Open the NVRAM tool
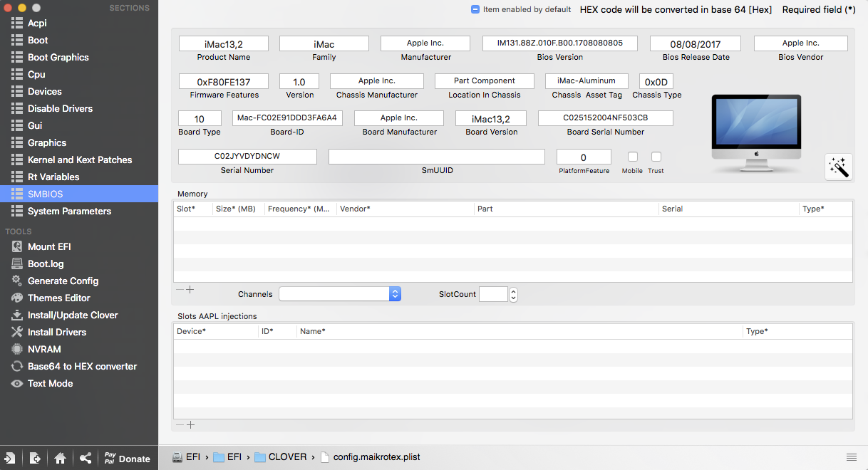 [x=44, y=349]
